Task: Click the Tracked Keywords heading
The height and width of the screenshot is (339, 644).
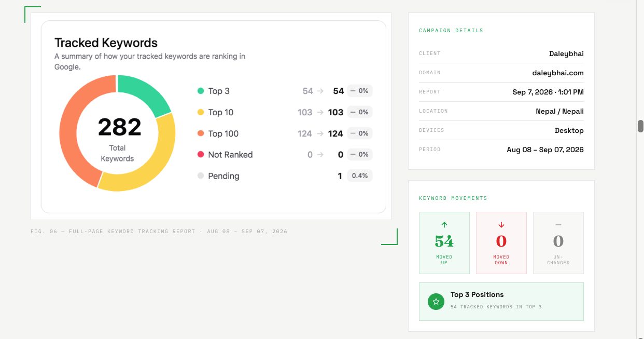Action: (x=106, y=43)
